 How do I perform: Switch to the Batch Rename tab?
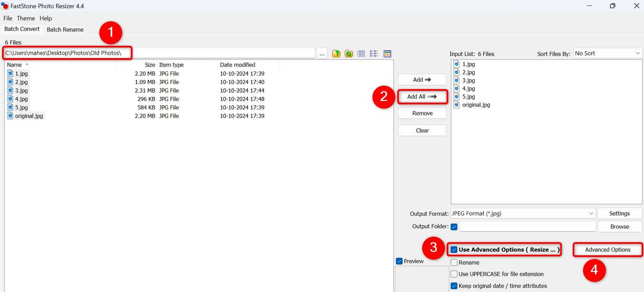[x=65, y=30]
